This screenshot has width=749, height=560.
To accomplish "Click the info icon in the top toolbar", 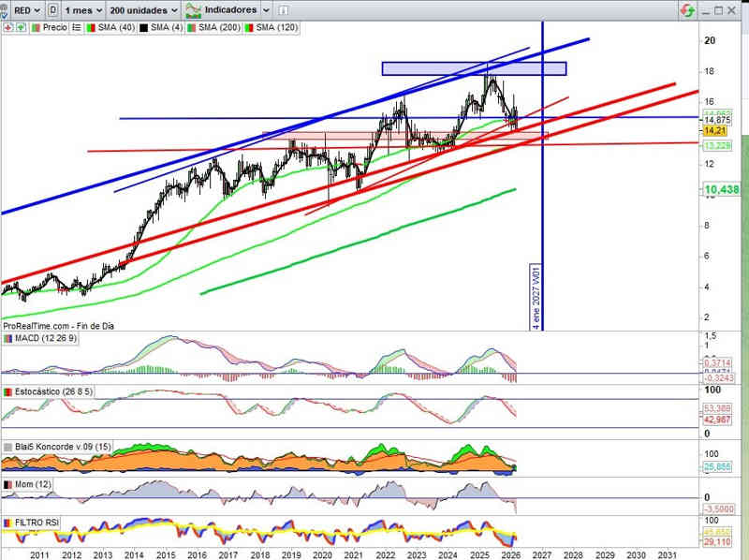I will pos(286,9).
